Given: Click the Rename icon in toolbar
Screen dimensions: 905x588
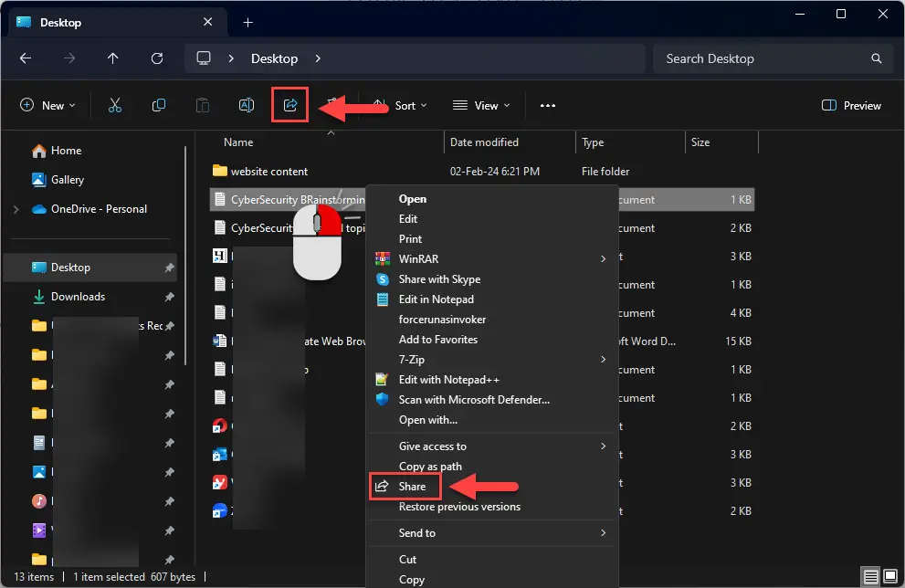Looking at the screenshot, I should tap(246, 105).
